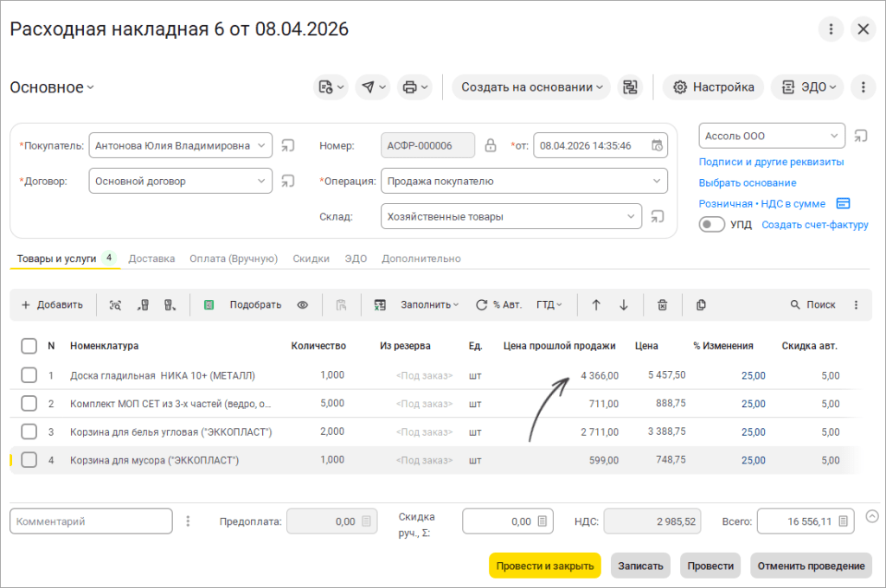Click the lock icon next to Номер
The height and width of the screenshot is (588, 886).
(x=491, y=146)
